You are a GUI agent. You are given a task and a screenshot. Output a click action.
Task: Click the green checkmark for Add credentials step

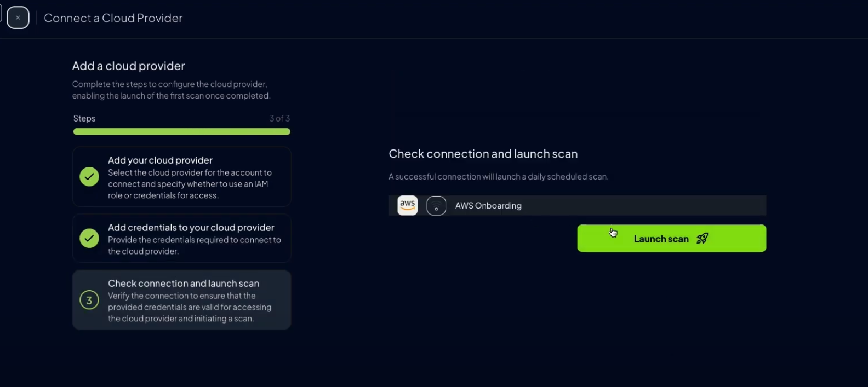89,238
